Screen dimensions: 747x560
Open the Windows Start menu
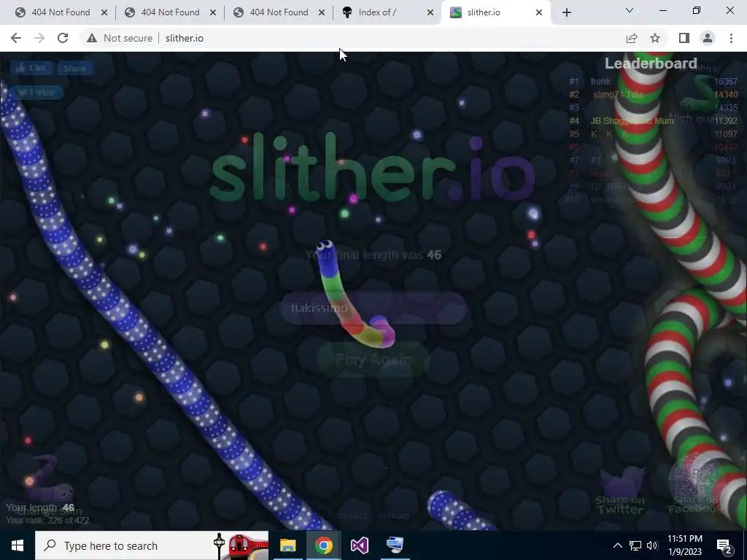pyautogui.click(x=18, y=545)
